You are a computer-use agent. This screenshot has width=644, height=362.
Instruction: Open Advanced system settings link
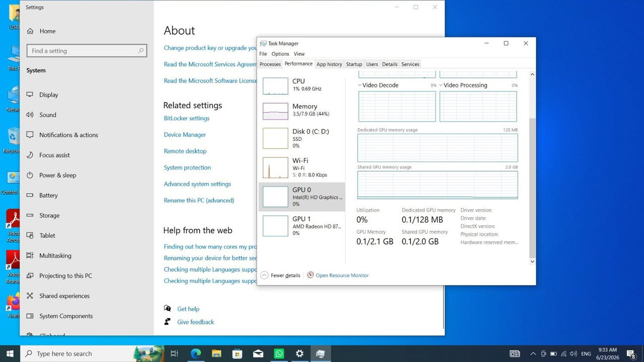pos(198,184)
